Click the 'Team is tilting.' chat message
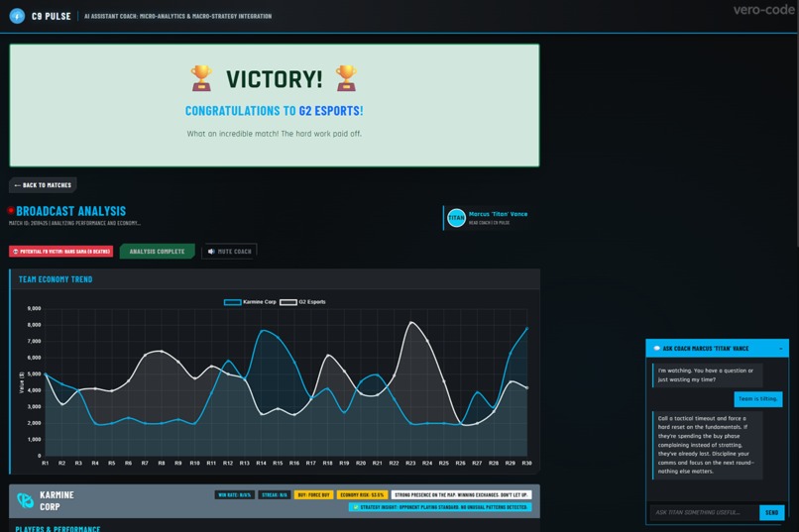The image size is (799, 532). click(x=757, y=399)
